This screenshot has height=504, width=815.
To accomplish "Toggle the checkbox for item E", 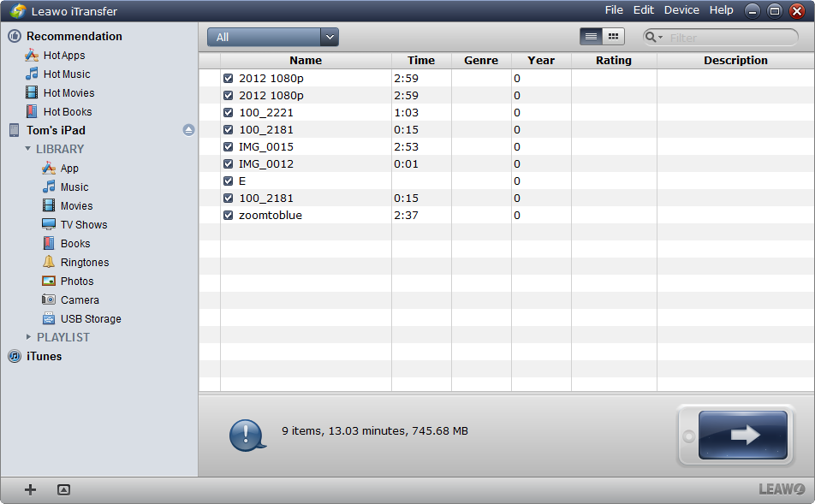I will [x=229, y=181].
